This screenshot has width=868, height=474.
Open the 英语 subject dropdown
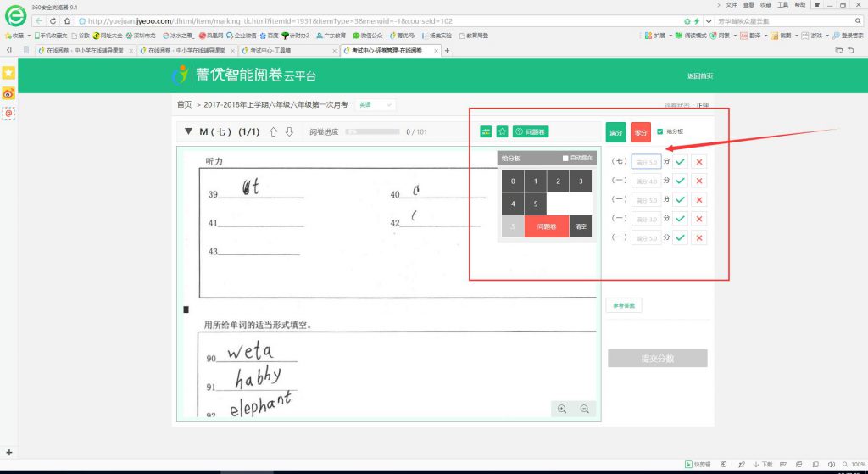tap(375, 104)
